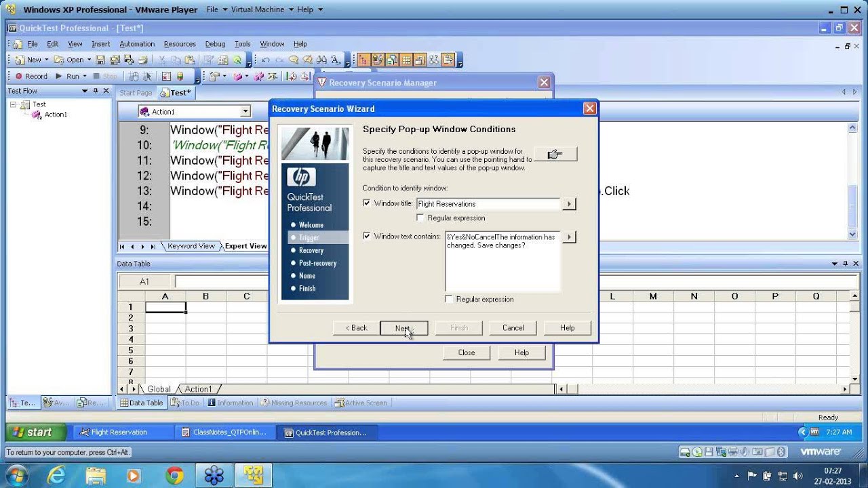Click Help in Recovery Scenario Manager

(x=521, y=352)
